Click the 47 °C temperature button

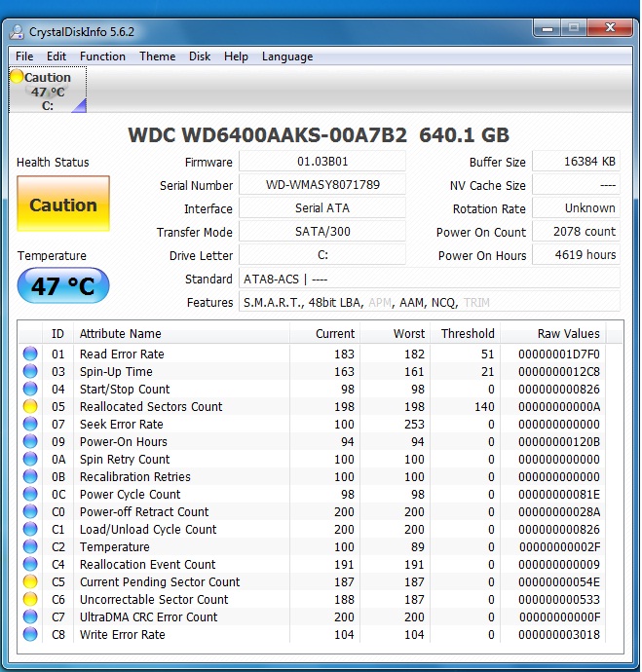[63, 286]
